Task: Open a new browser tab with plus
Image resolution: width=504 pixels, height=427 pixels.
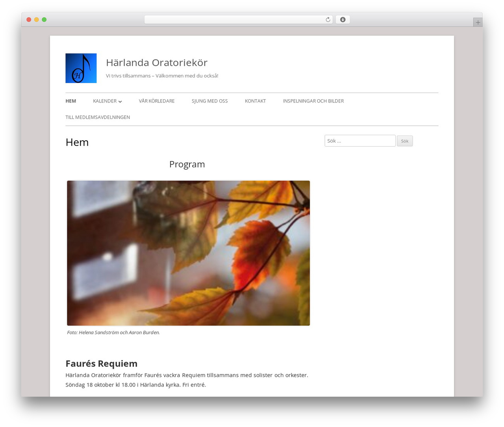Action: 478,22
